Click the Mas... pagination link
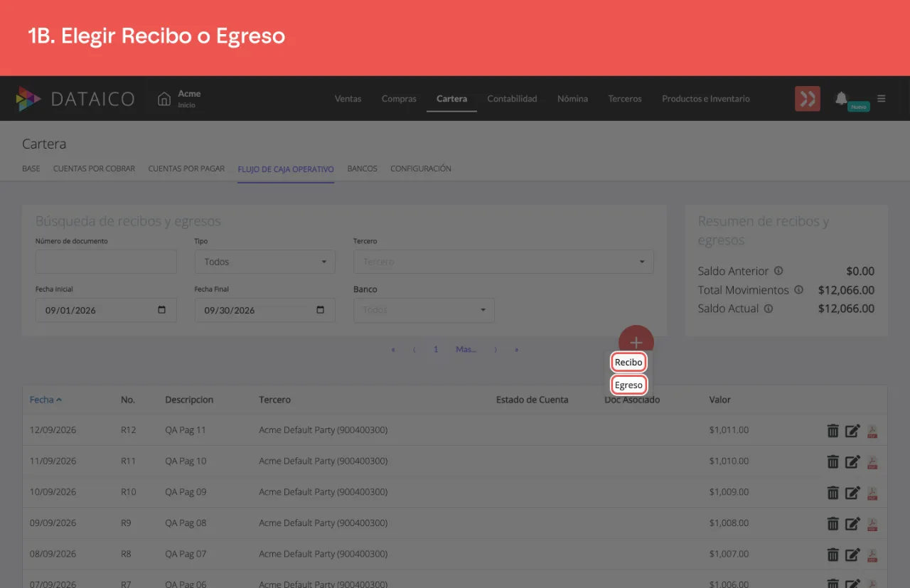 [466, 350]
